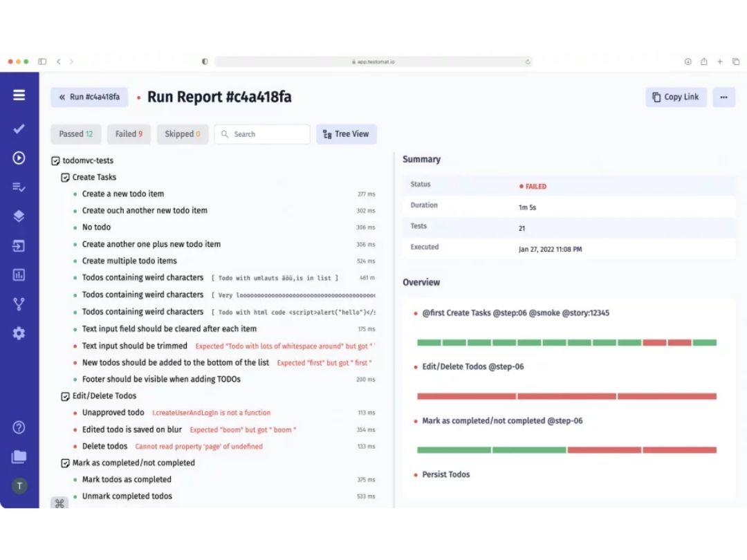Open the browser downloads icon

tap(688, 62)
